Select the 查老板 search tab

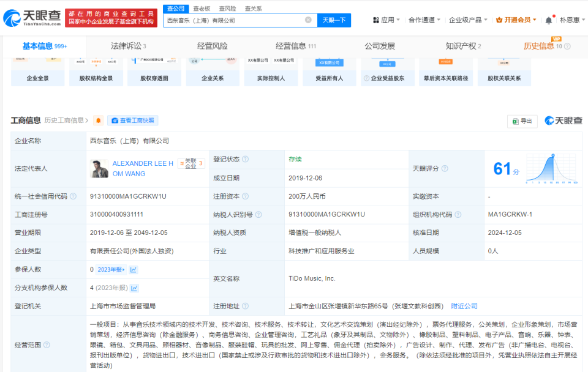tap(202, 9)
